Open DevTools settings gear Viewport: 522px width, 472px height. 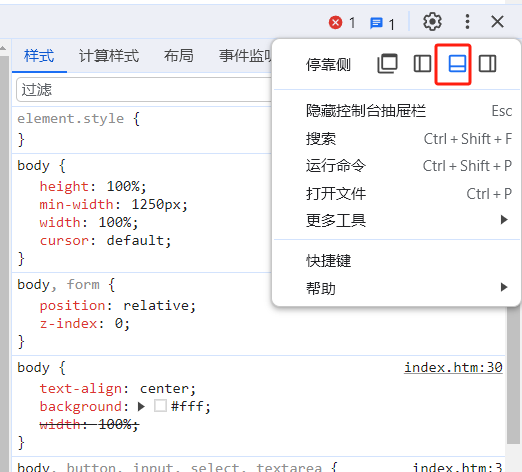[432, 22]
